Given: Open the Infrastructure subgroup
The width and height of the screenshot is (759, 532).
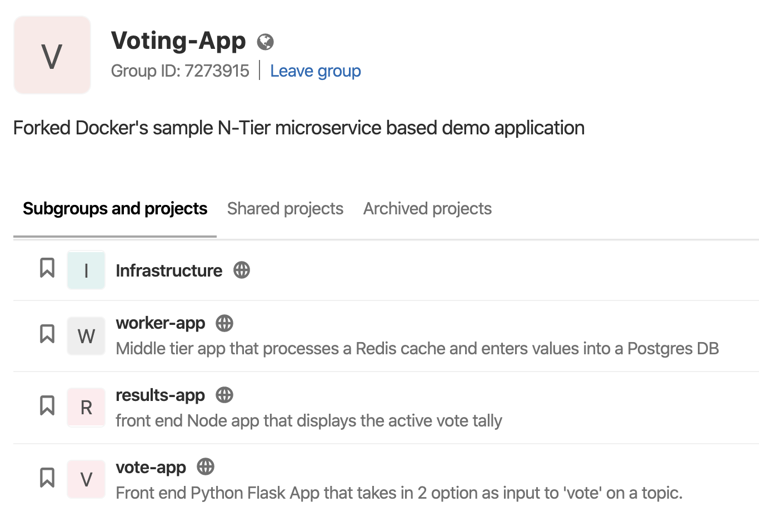Looking at the screenshot, I should (169, 271).
